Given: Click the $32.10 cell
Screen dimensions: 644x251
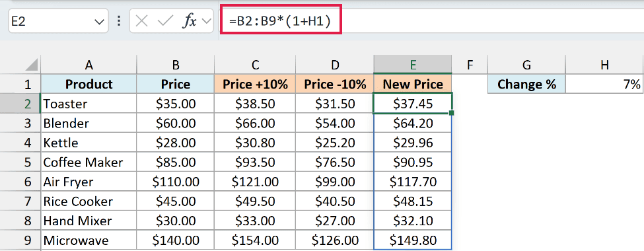Looking at the screenshot, I should pyautogui.click(x=413, y=221).
